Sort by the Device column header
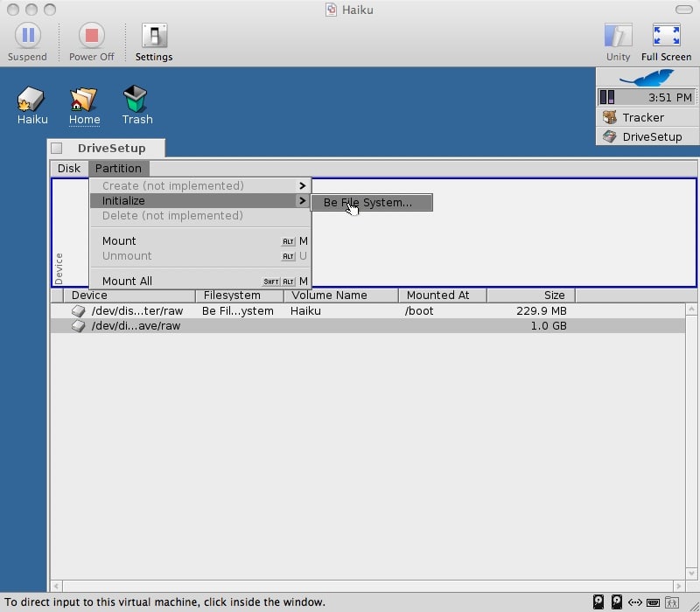 pos(129,296)
